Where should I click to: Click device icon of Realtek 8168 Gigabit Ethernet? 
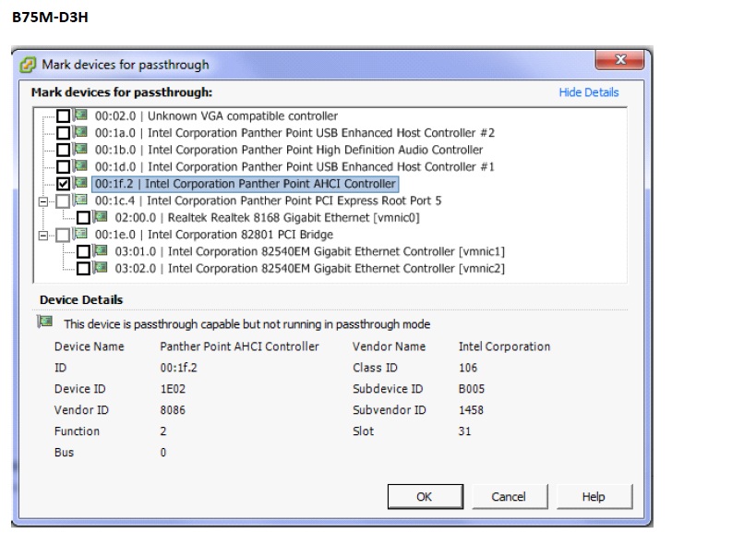point(101,216)
